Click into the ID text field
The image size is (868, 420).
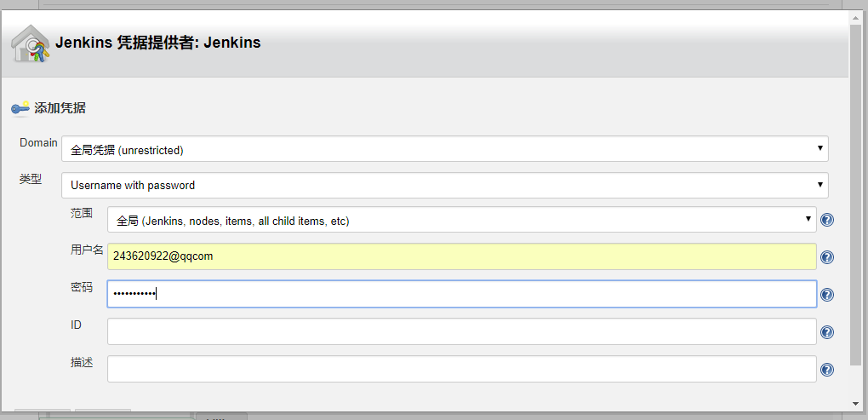(461, 331)
